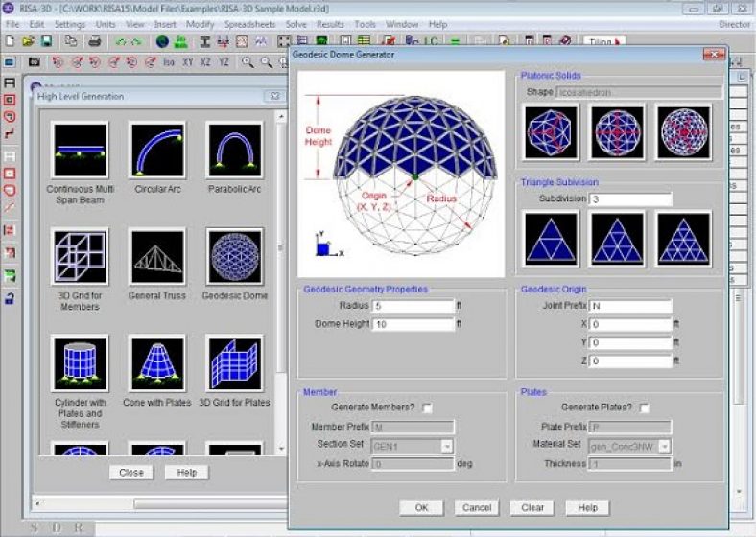Click the Radius input field
The image size is (756, 537).
click(x=412, y=306)
